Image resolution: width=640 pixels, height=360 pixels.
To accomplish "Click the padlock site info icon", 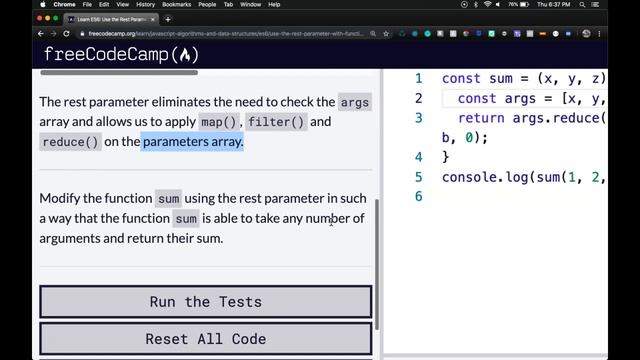I will click(x=82, y=34).
